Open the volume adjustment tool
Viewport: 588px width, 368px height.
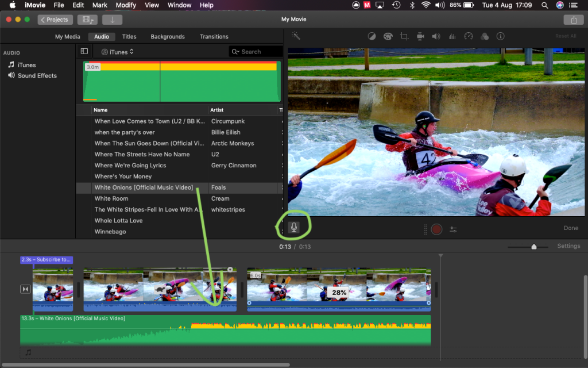tap(436, 36)
